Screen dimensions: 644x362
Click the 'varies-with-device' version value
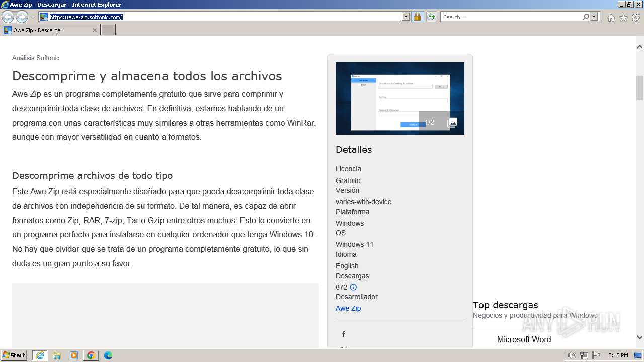tap(364, 202)
